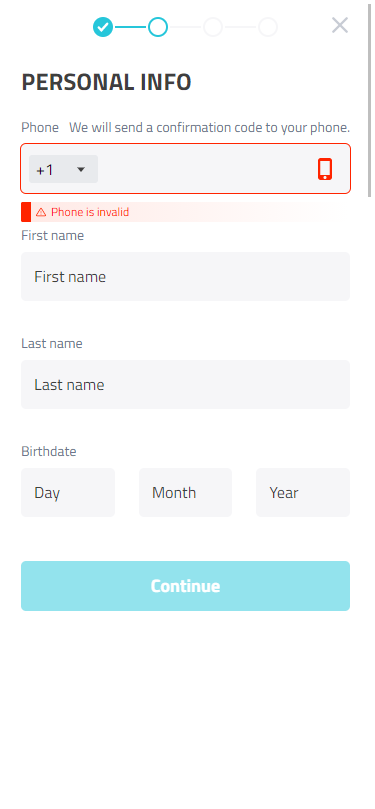Open the birthdate Year selector
Screen dimensions: 375x809
303,492
